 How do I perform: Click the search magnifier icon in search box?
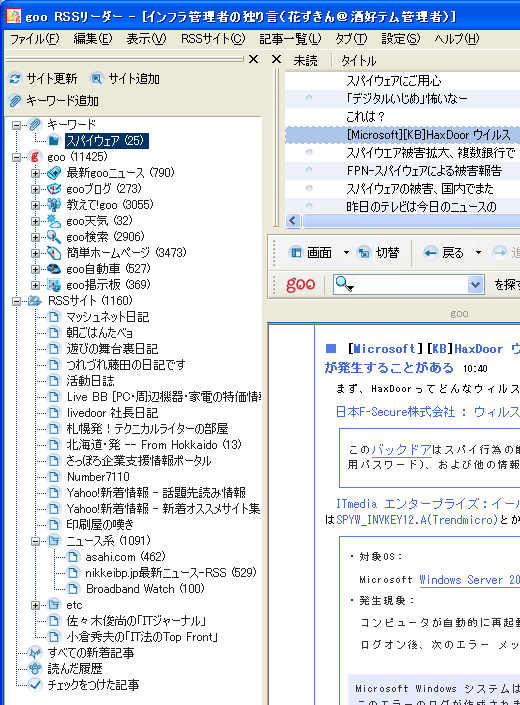click(344, 284)
